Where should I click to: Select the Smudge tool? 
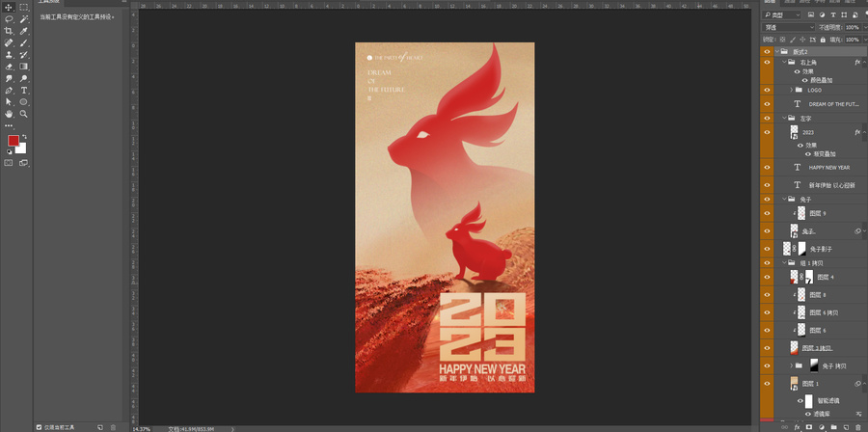click(x=9, y=78)
